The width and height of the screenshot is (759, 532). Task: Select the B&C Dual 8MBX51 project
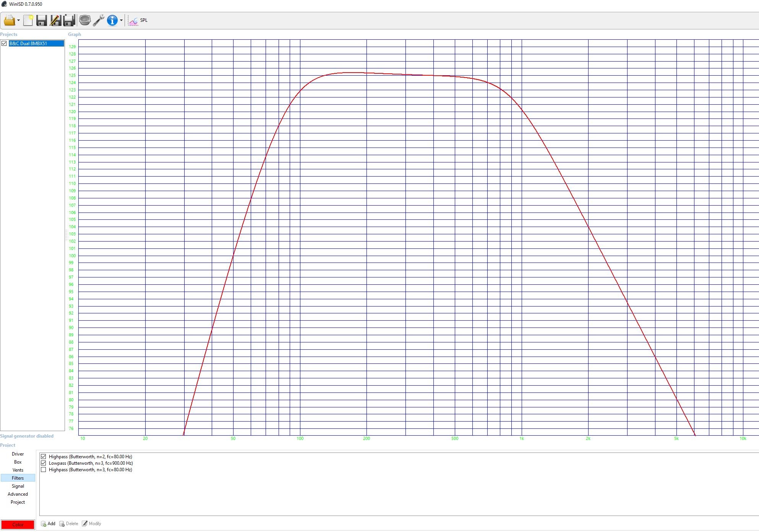[x=36, y=44]
